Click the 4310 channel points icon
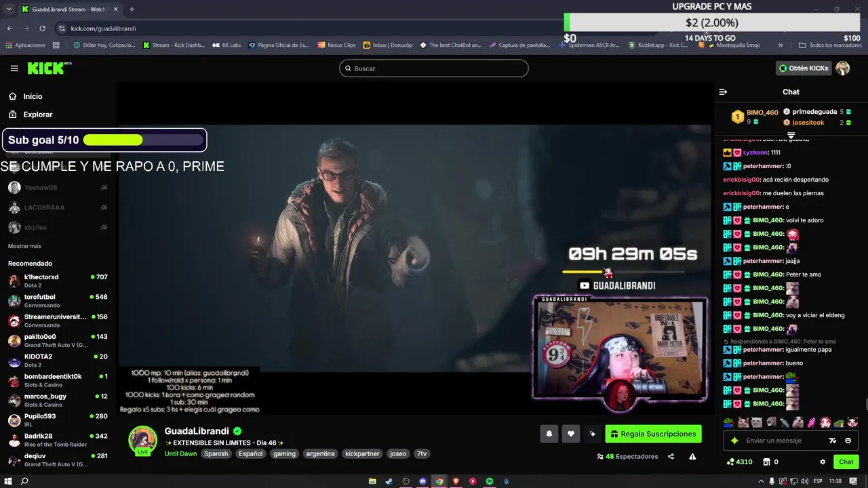 pyautogui.click(x=730, y=462)
